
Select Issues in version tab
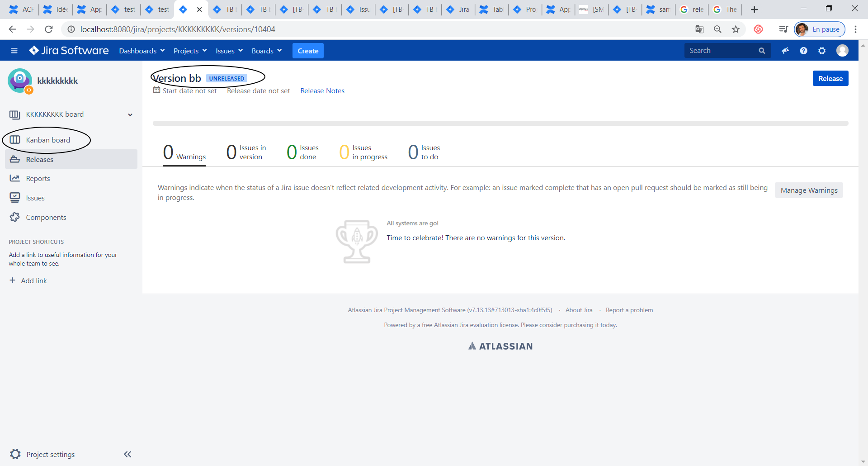tap(246, 152)
